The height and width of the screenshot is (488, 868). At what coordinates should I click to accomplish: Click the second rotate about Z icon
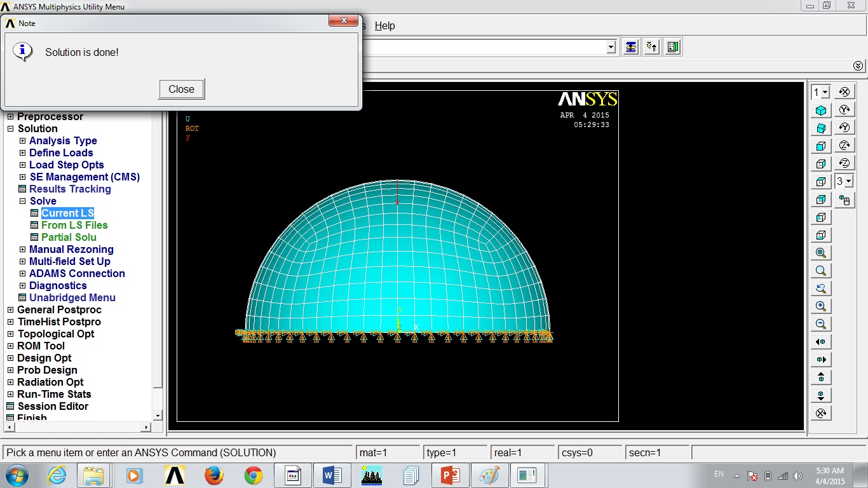844,163
